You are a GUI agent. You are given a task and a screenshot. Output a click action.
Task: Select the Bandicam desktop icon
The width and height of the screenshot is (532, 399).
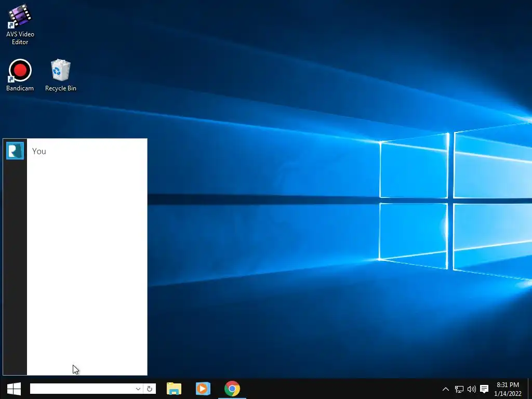[20, 75]
